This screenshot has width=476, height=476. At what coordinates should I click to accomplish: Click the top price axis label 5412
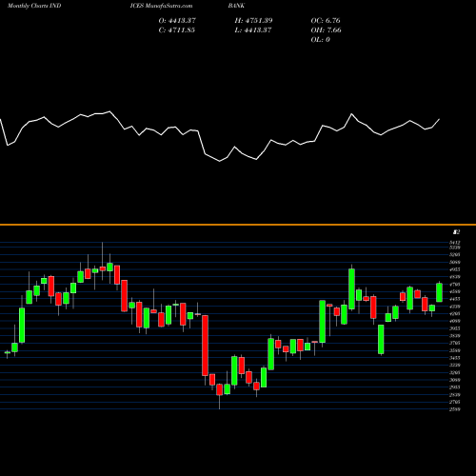(x=455, y=243)
